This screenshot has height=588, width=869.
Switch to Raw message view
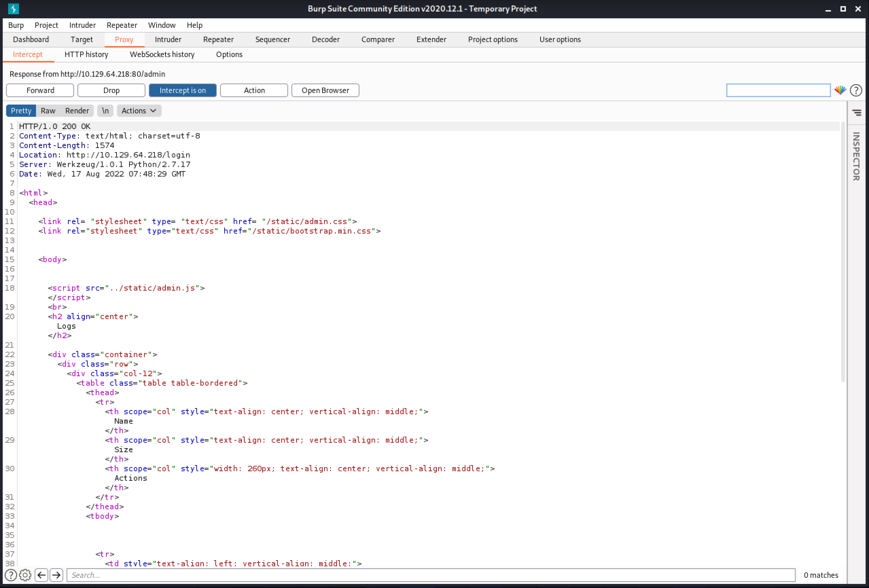[48, 111]
